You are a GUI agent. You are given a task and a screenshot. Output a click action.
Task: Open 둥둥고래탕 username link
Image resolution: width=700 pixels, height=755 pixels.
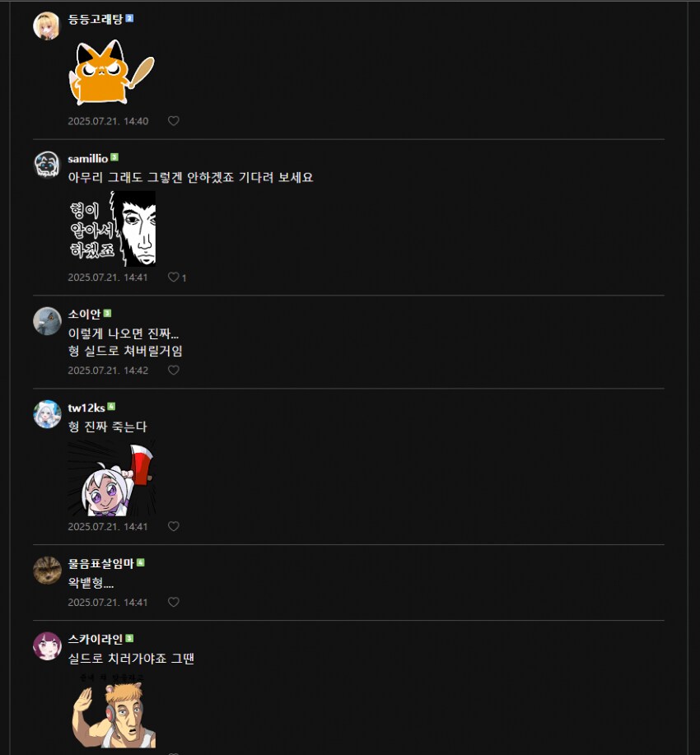point(96,19)
